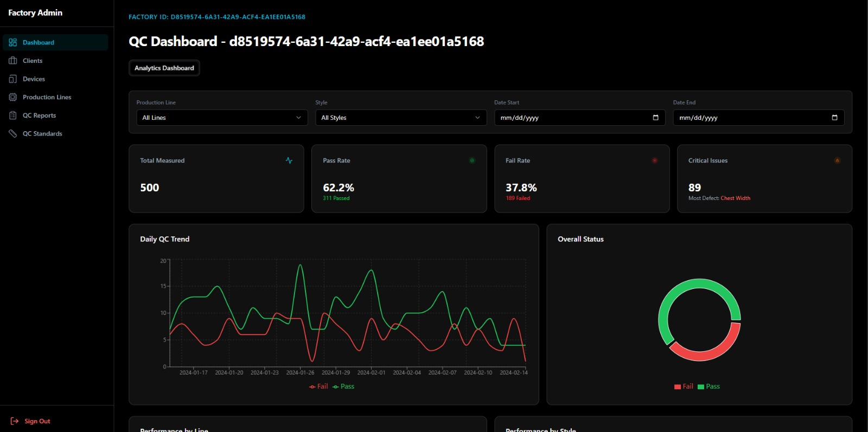This screenshot has width=868, height=432.
Task: Click the green status icon on Pass Rate
Action: coord(472,160)
